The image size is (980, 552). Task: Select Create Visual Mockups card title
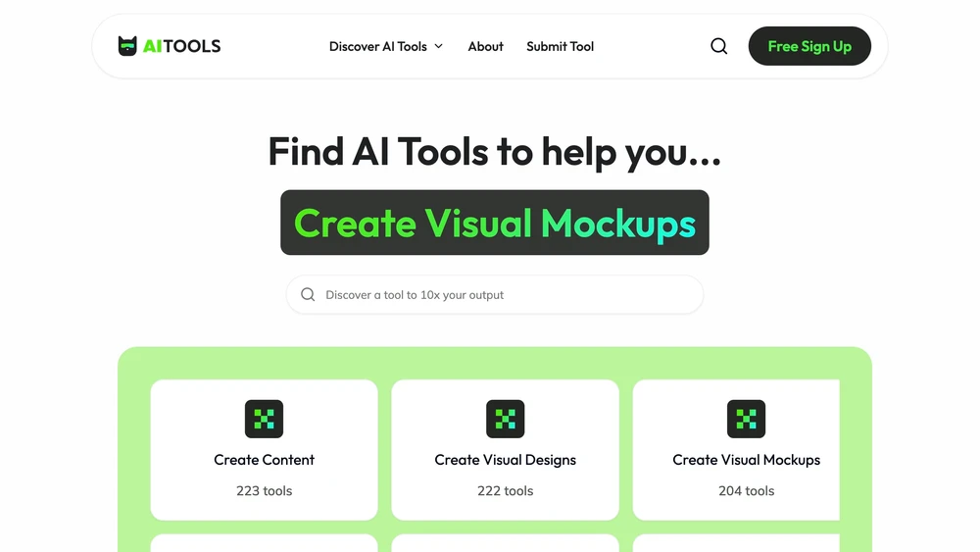pos(746,460)
